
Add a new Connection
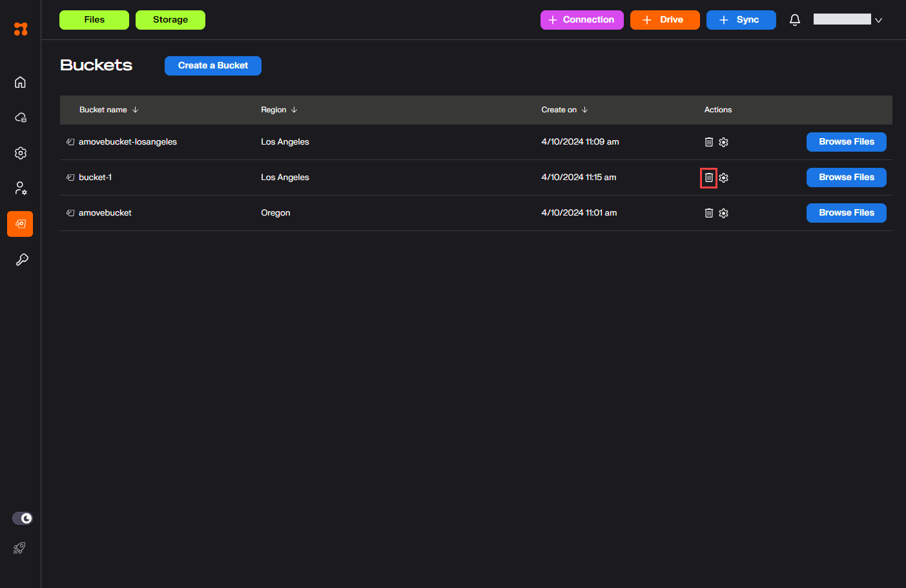coord(582,20)
